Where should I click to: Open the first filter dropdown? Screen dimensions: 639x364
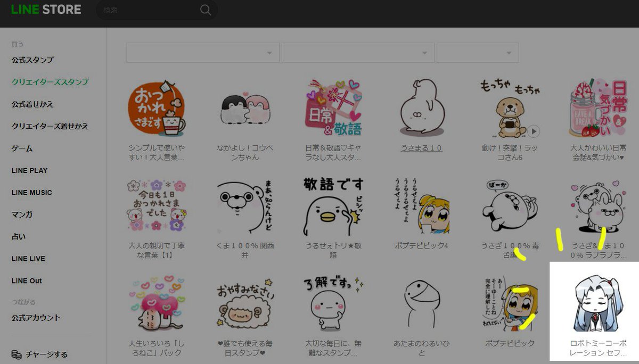pos(203,53)
